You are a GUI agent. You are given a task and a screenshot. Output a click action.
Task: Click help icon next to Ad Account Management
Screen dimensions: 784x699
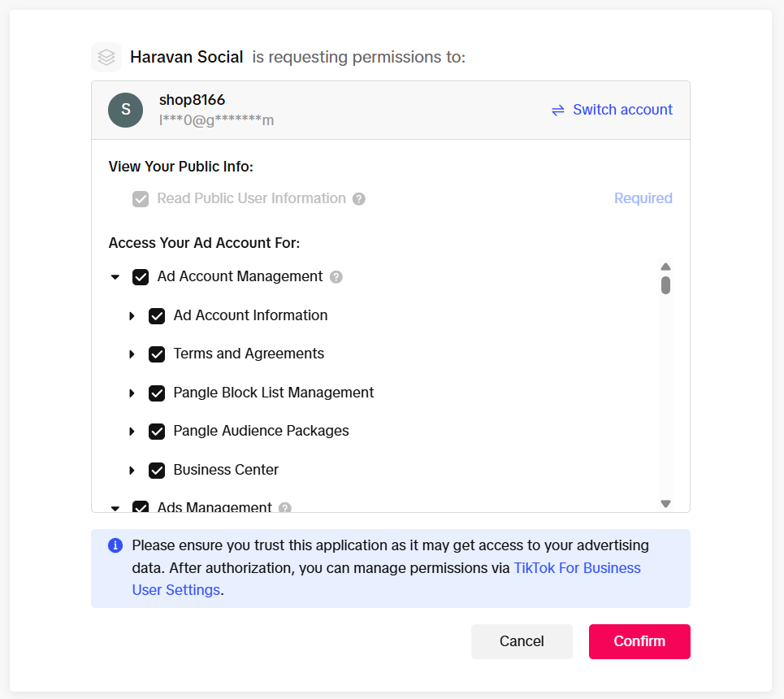pos(336,277)
